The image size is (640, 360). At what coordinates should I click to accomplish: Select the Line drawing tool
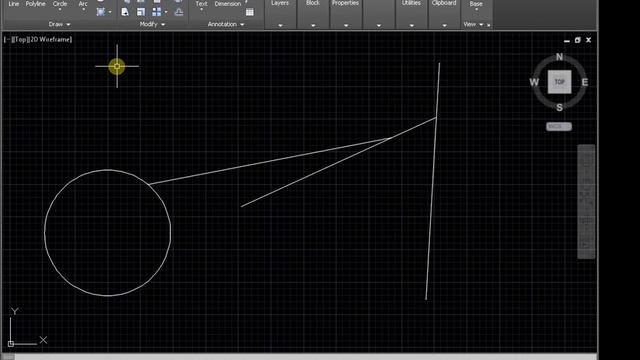[x=14, y=4]
